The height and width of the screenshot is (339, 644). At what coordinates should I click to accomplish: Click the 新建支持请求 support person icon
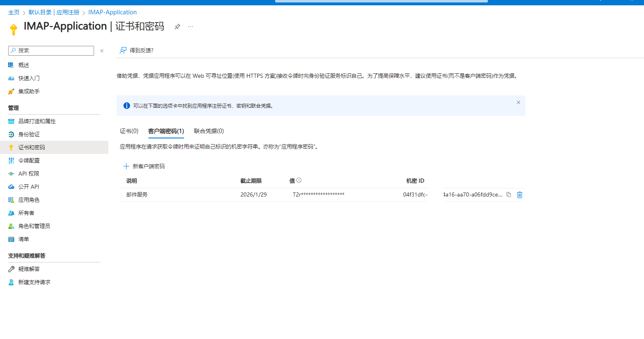tap(11, 282)
